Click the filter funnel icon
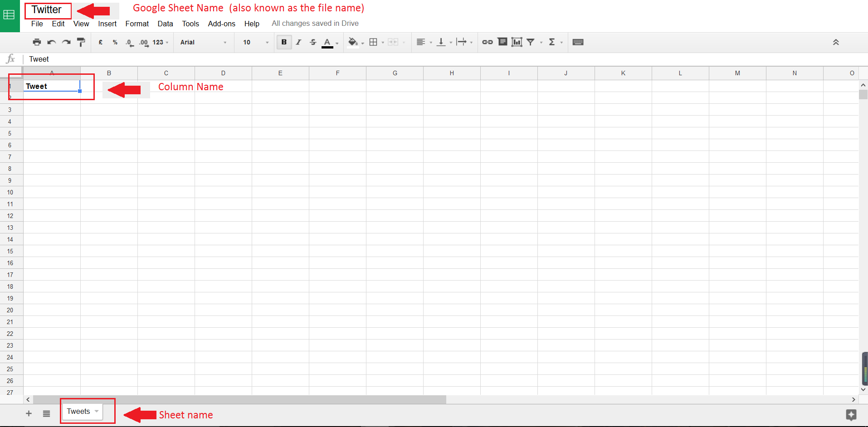The width and height of the screenshot is (868, 427). (531, 42)
